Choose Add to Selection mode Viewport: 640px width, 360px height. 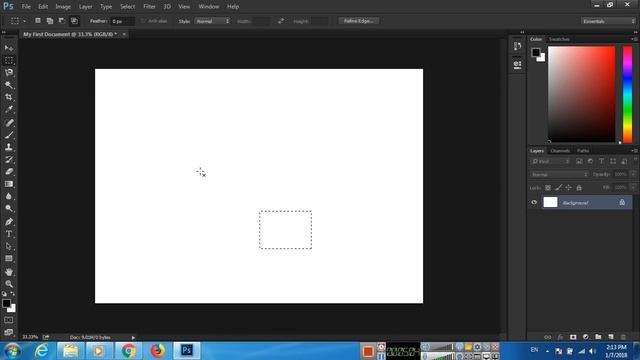50,21
